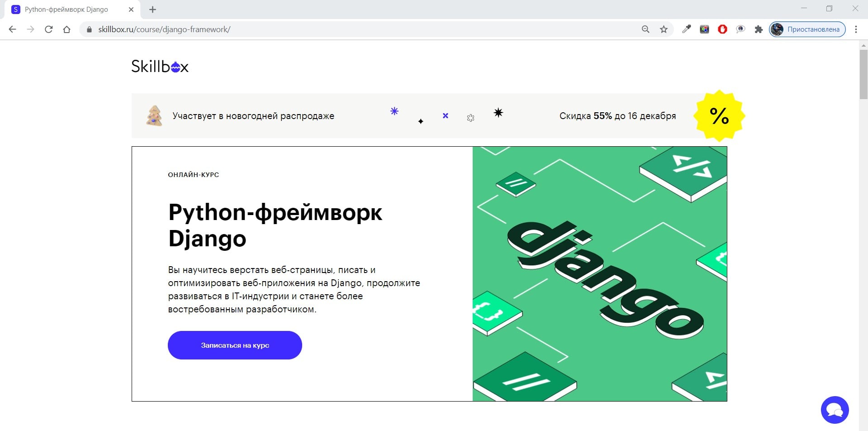Minimize the browser window
The height and width of the screenshot is (431, 868).
[804, 9]
